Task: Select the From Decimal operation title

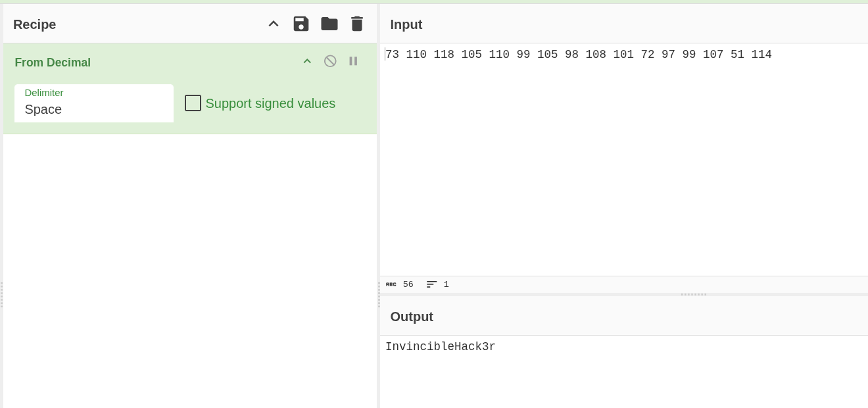Action: pyautogui.click(x=53, y=63)
